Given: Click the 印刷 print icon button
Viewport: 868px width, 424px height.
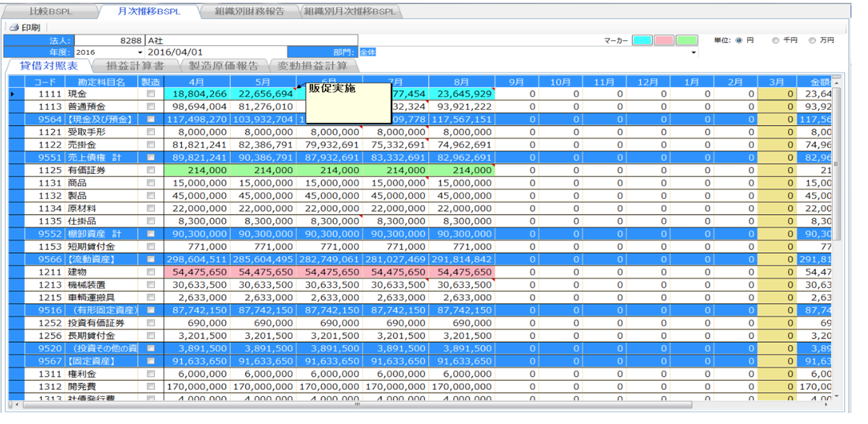Looking at the screenshot, I should [14, 28].
